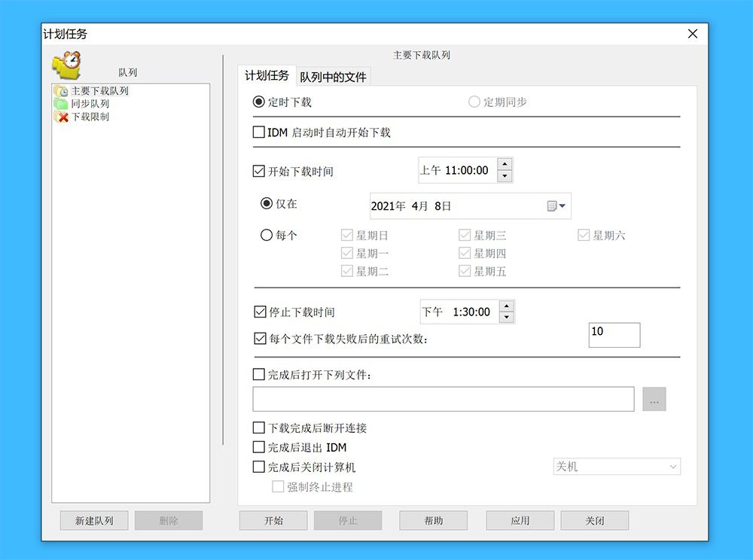Viewport: 753px width, 560px height.
Task: Uncheck the 停止下载时间 checkbox
Action: 260,312
